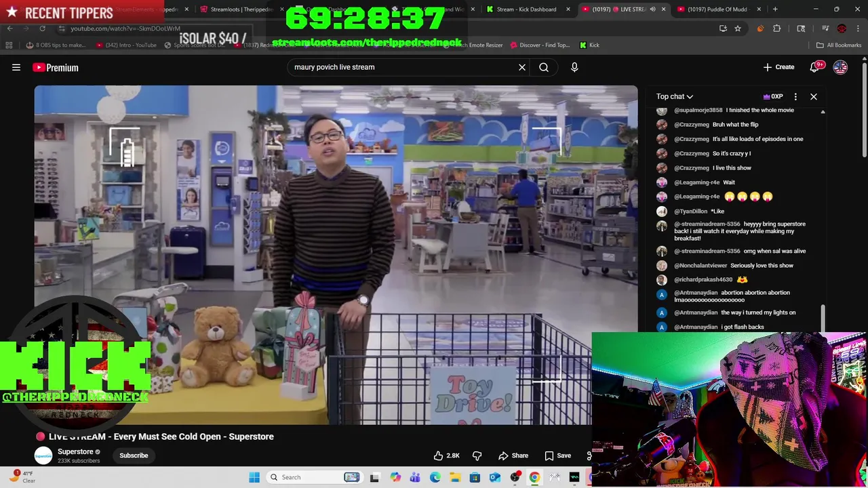
Task: Close the live chat panel
Action: point(814,96)
